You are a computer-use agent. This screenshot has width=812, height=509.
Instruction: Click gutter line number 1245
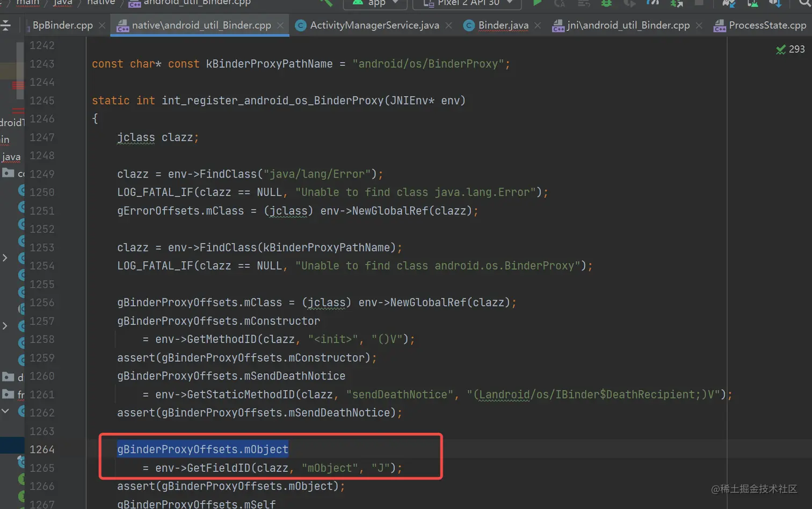coord(42,100)
